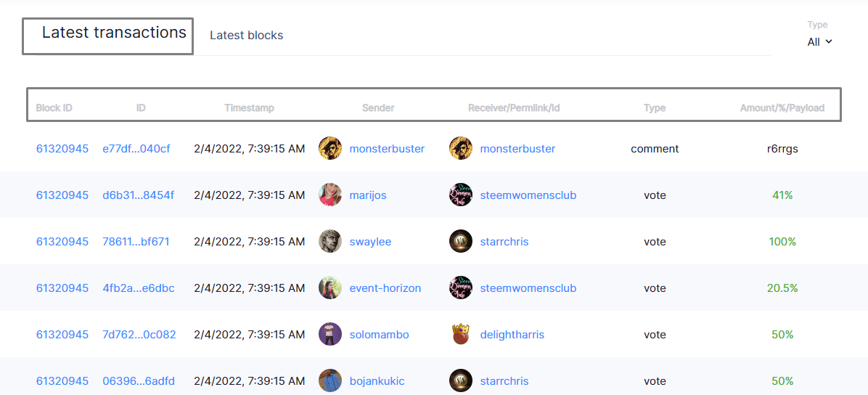Image resolution: width=868 pixels, height=395 pixels.
Task: Click solomambo sender avatar
Action: coord(330,335)
